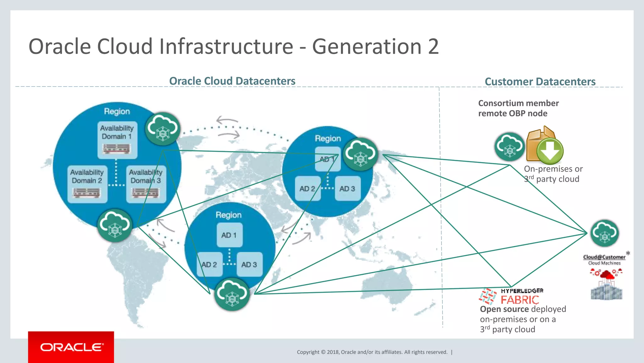
Task: Click the Oracle logo
Action: tap(71, 347)
